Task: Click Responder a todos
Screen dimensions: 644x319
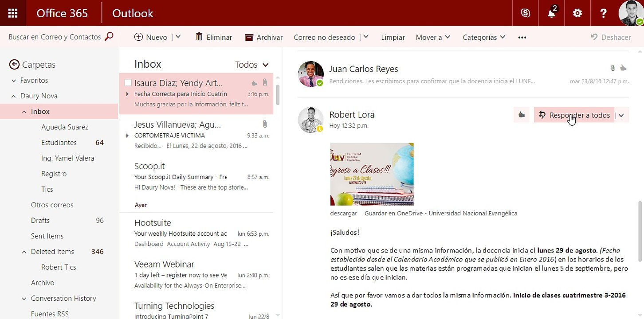Action: click(x=574, y=115)
